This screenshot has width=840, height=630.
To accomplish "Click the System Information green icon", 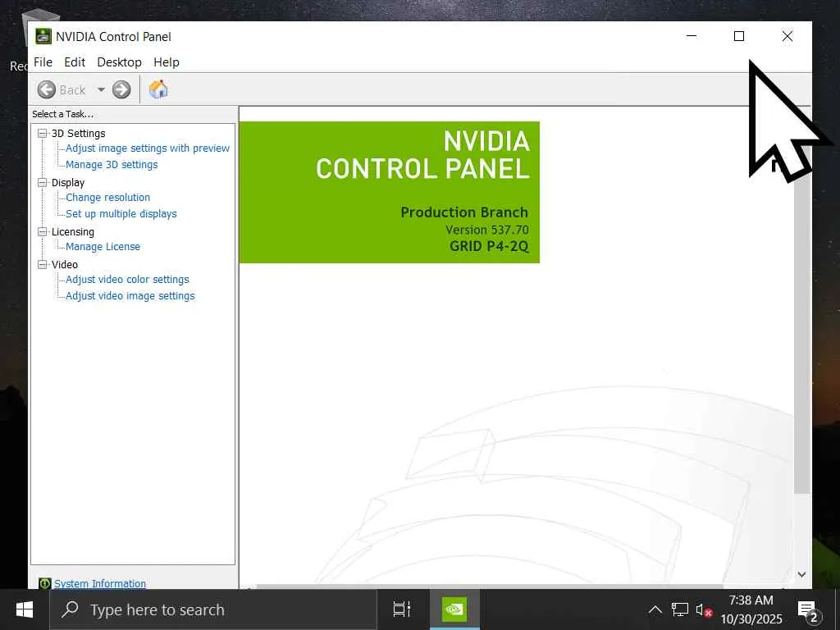I will coord(45,583).
